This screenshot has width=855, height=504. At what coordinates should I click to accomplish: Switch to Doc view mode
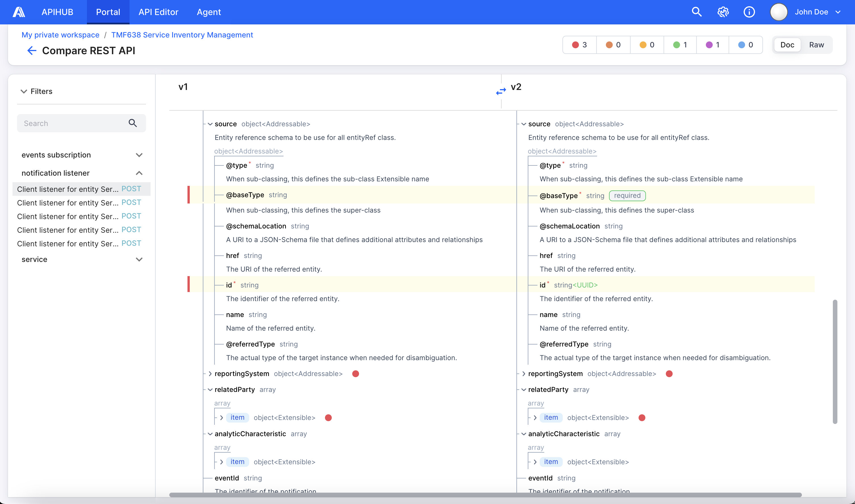pyautogui.click(x=787, y=45)
